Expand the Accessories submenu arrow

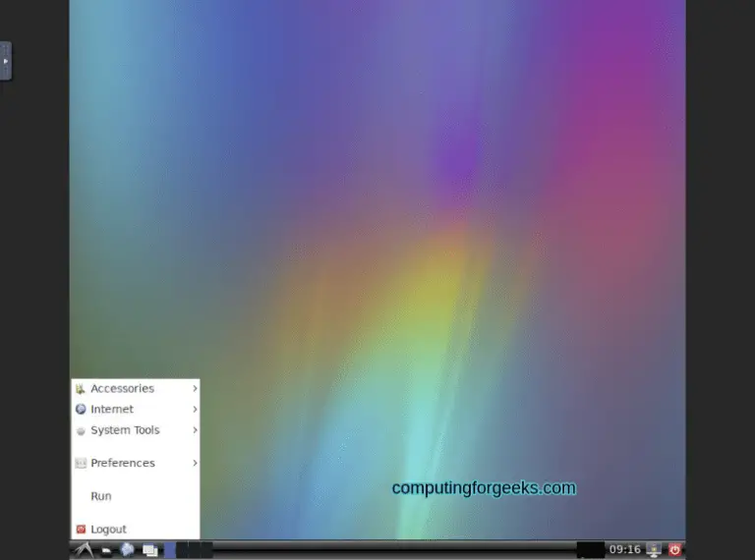195,389
